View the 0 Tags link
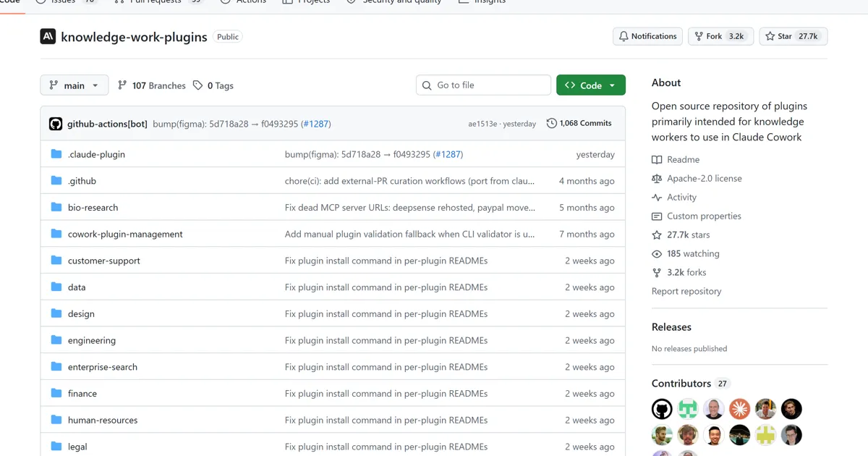 pos(213,85)
